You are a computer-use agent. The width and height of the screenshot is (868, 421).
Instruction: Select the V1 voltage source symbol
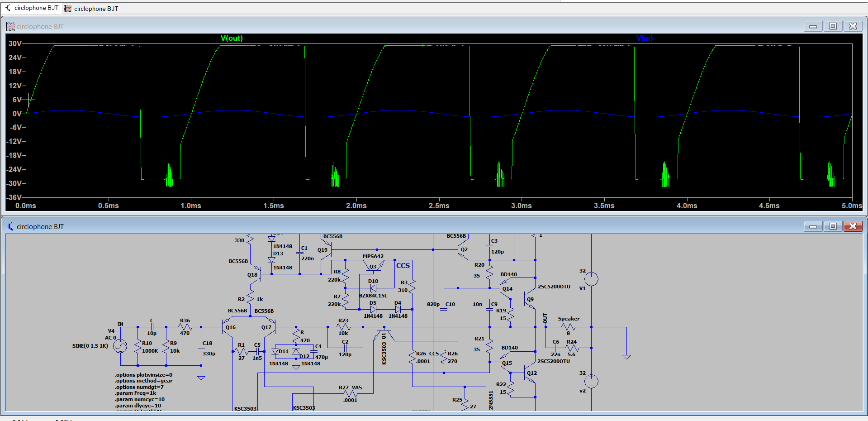pyautogui.click(x=591, y=279)
